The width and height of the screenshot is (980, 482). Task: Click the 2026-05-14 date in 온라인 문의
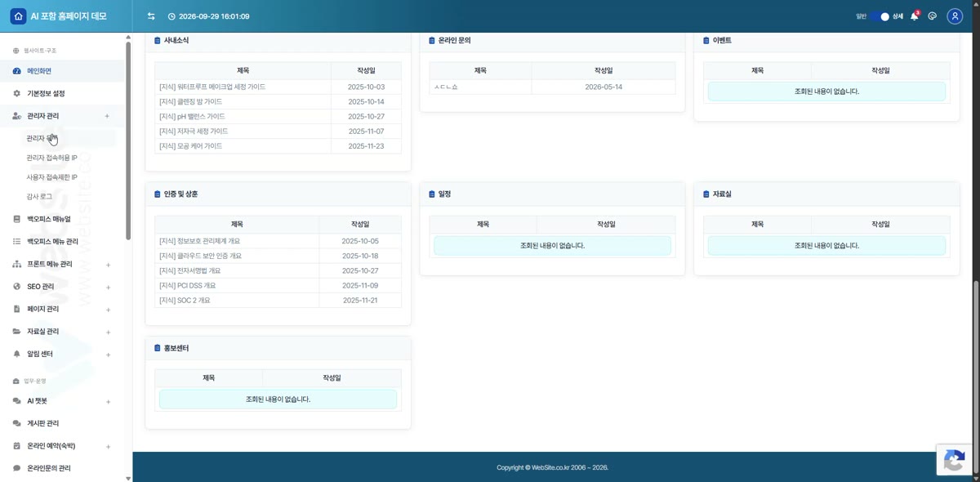point(604,87)
